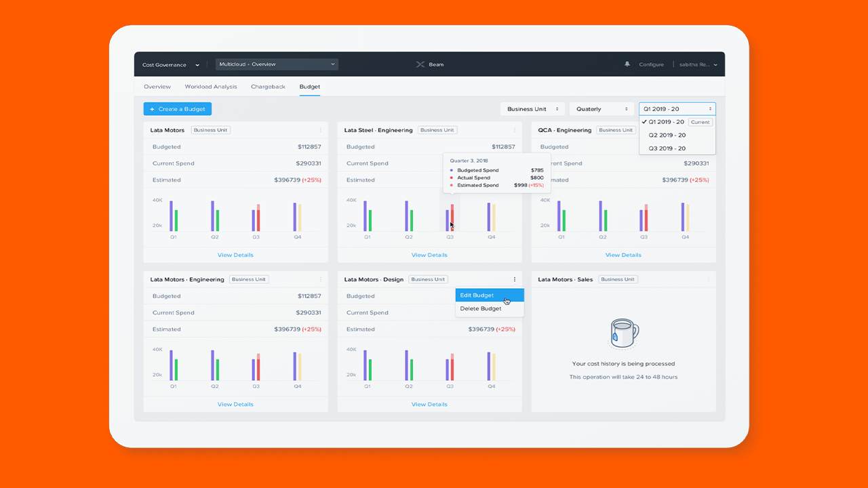Switch to the Chargeback tab
This screenshot has width=868, height=488.
(x=268, y=87)
